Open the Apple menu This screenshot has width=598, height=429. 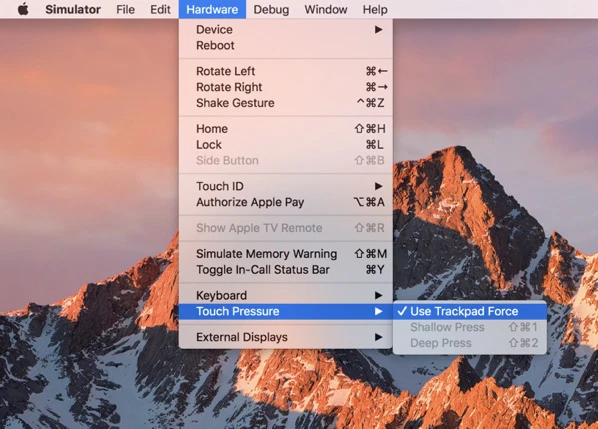[x=23, y=9]
